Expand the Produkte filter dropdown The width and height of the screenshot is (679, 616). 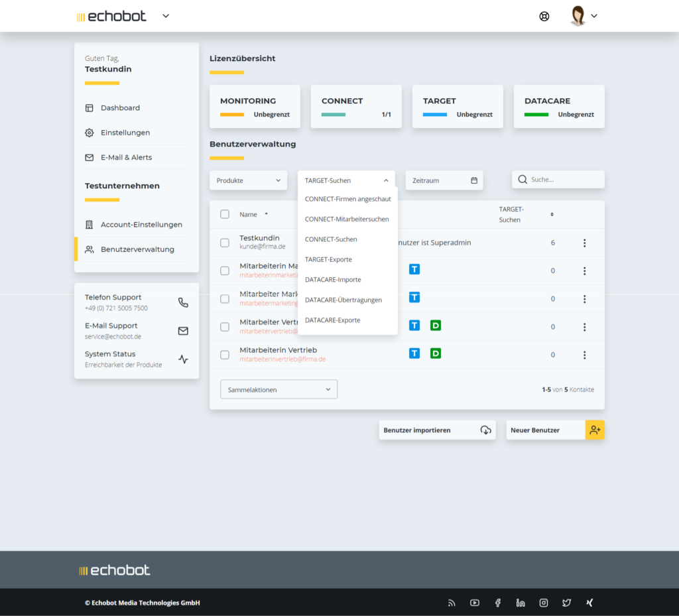[249, 180]
